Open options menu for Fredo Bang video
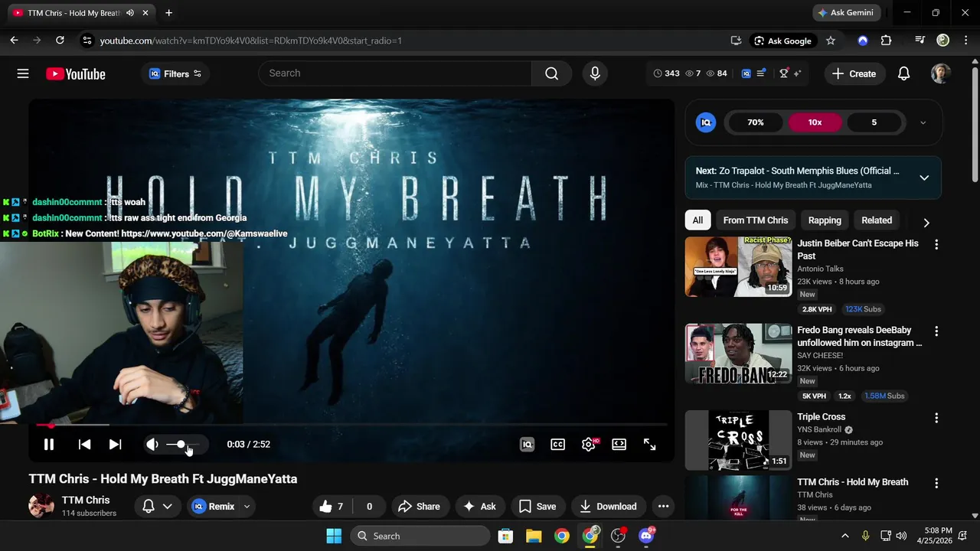The image size is (980, 551). (x=936, y=331)
